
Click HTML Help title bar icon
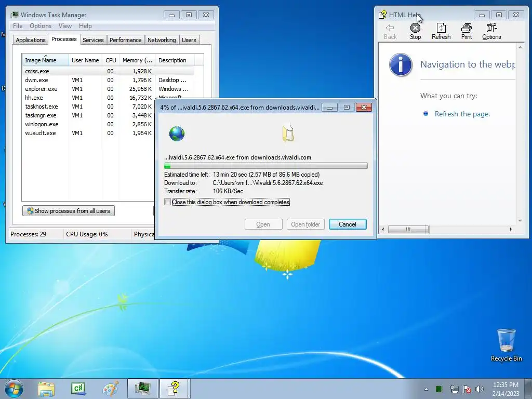pyautogui.click(x=383, y=15)
